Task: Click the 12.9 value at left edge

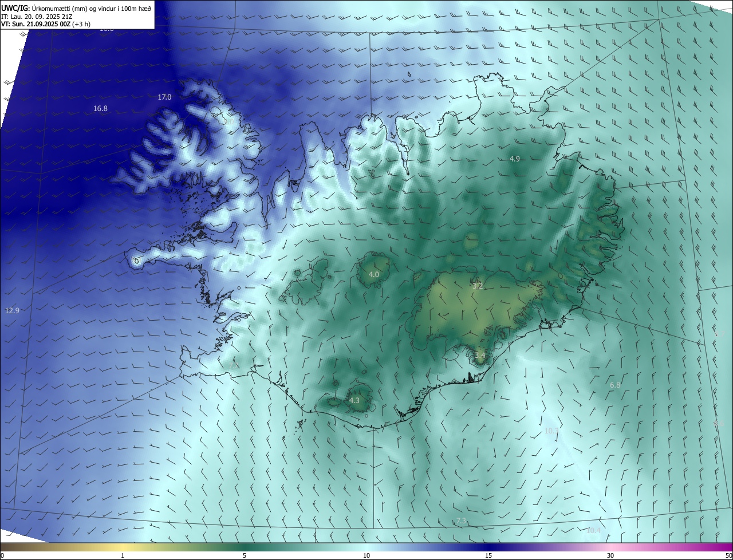Action: point(12,310)
